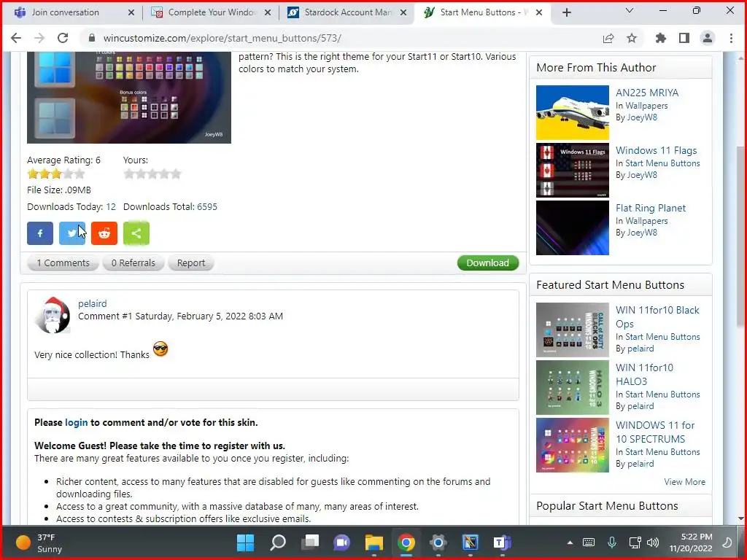Click the green Download button
Screen dimensions: 747x560
coord(488,262)
